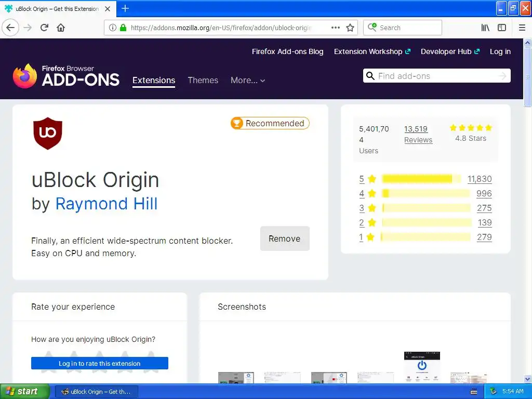The image size is (532, 399).
Task: Click the Recommended badge
Action: click(270, 123)
